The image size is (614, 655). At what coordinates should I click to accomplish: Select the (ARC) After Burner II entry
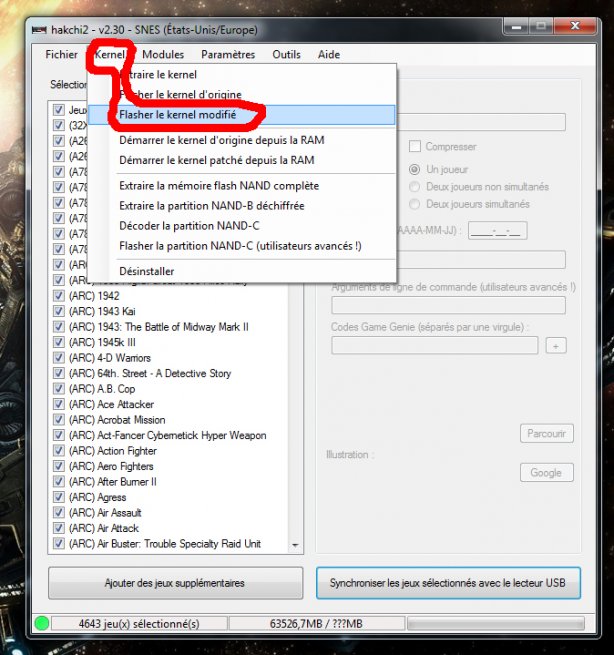[x=113, y=482]
